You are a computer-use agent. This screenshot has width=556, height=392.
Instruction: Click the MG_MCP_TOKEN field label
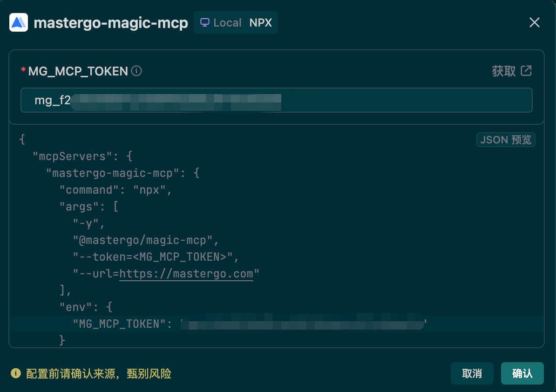coord(78,71)
